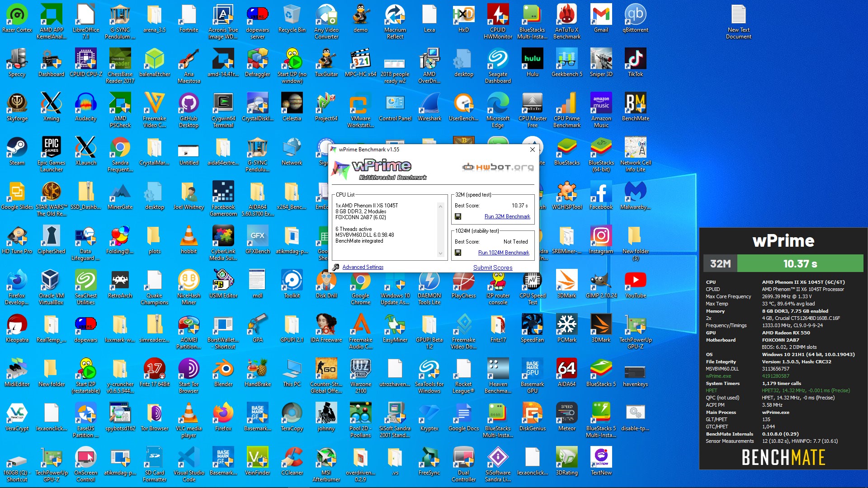The height and width of the screenshot is (488, 868).
Task: Select the Network Cell Info Lite icon
Action: pos(636,155)
